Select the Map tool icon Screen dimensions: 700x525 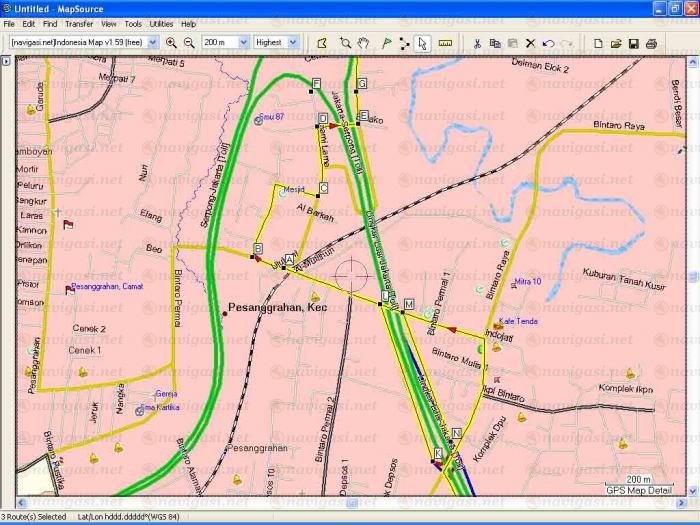point(322,43)
